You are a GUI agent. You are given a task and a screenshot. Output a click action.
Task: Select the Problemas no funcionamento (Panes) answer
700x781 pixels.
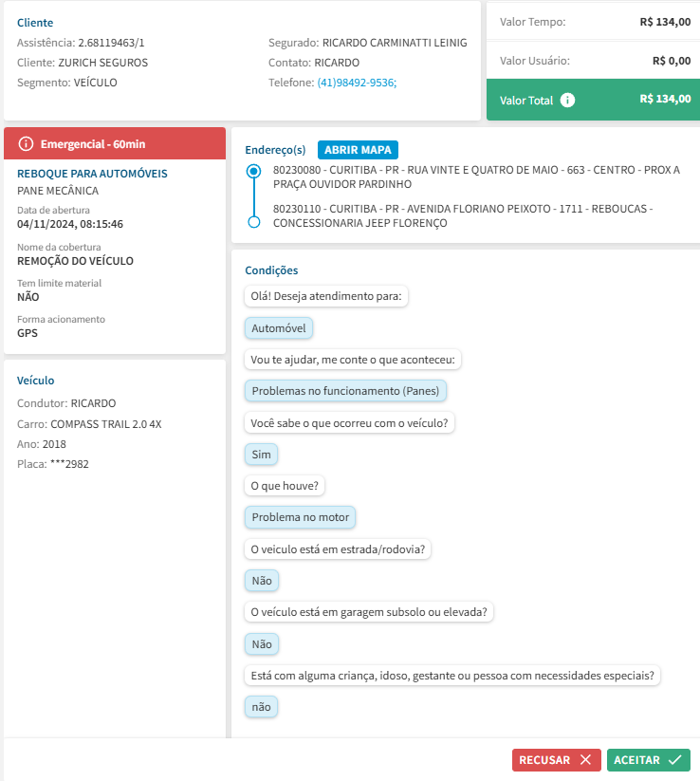point(346,391)
